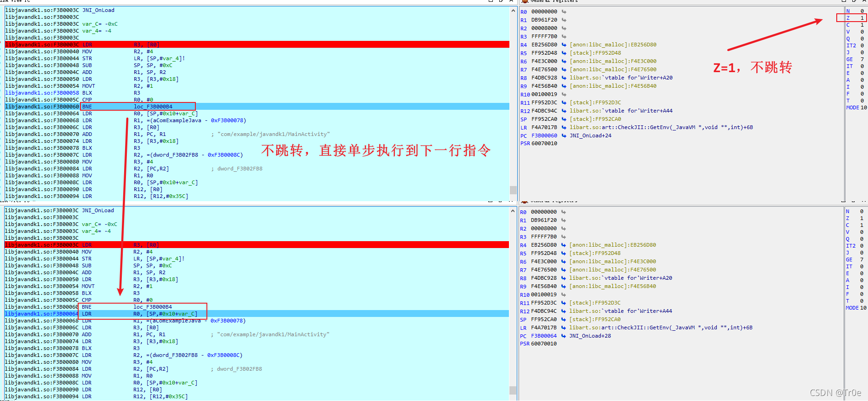Viewport: 868px width, 401px height.
Task: Follow the R12 arrow to Writer+A44 vtable in lower registers
Action: pos(563,311)
